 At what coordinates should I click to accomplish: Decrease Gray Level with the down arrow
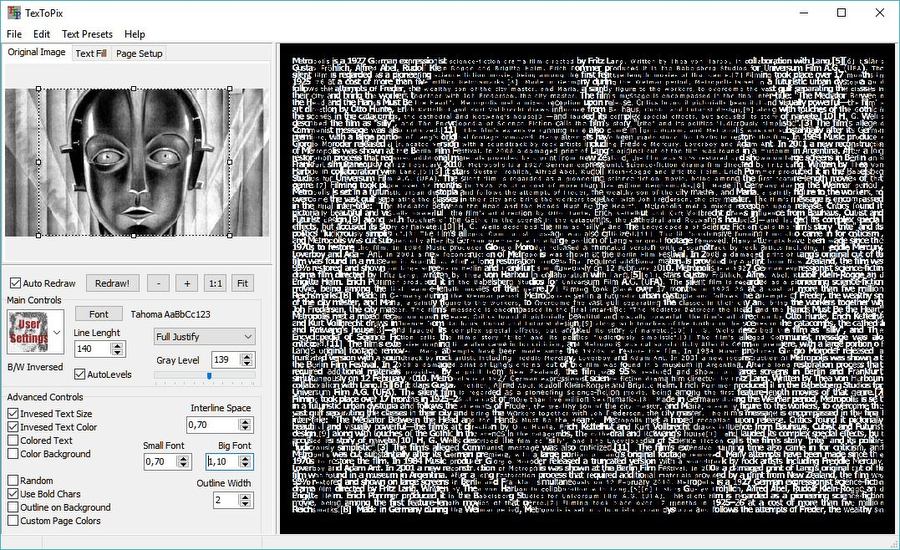(247, 363)
